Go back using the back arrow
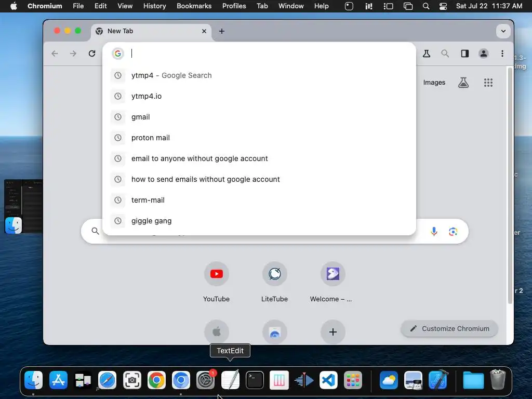Image resolution: width=532 pixels, height=399 pixels. [x=55, y=54]
